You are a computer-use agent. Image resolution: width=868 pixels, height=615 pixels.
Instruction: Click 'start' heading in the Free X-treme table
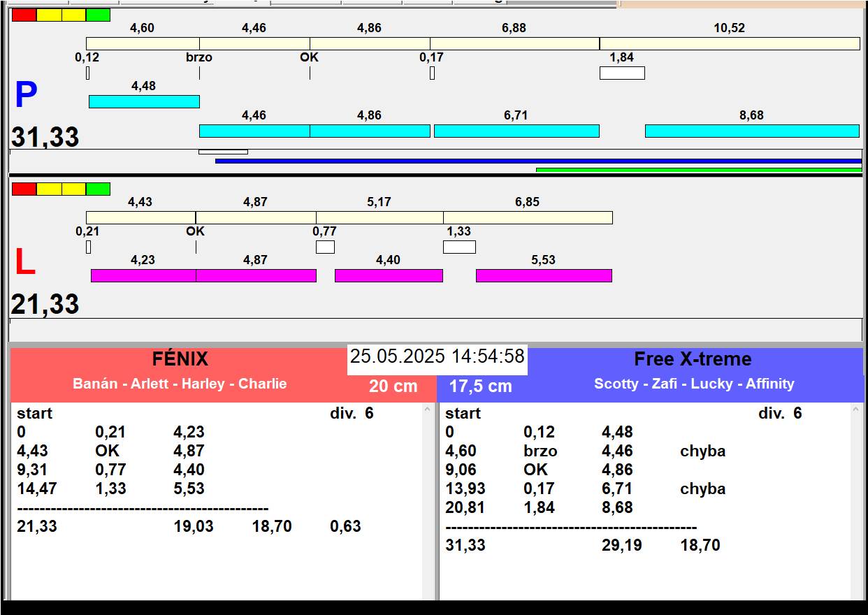pyautogui.click(x=463, y=413)
